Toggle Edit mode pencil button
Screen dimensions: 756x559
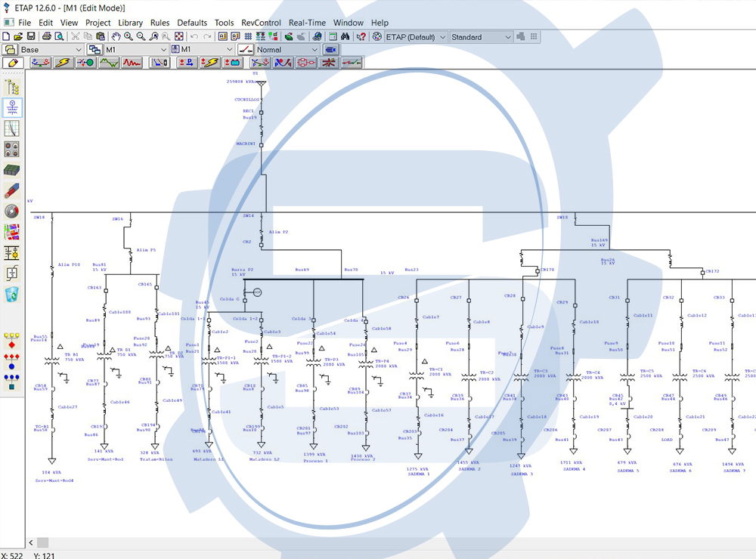tap(13, 63)
